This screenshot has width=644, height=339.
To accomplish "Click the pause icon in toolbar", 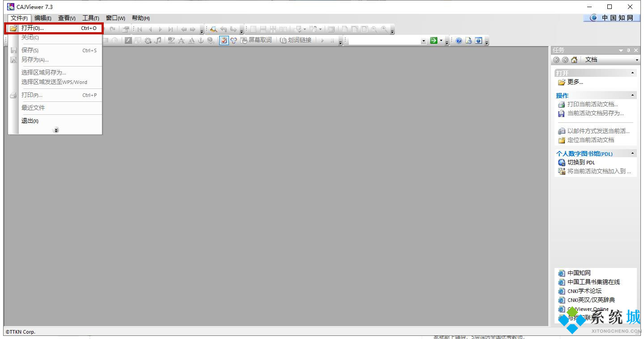I will [x=332, y=41].
